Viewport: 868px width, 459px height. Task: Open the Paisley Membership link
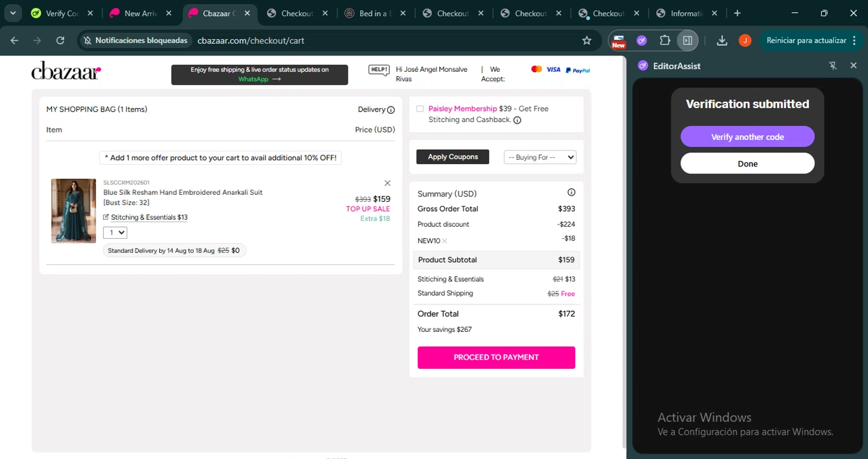(462, 109)
